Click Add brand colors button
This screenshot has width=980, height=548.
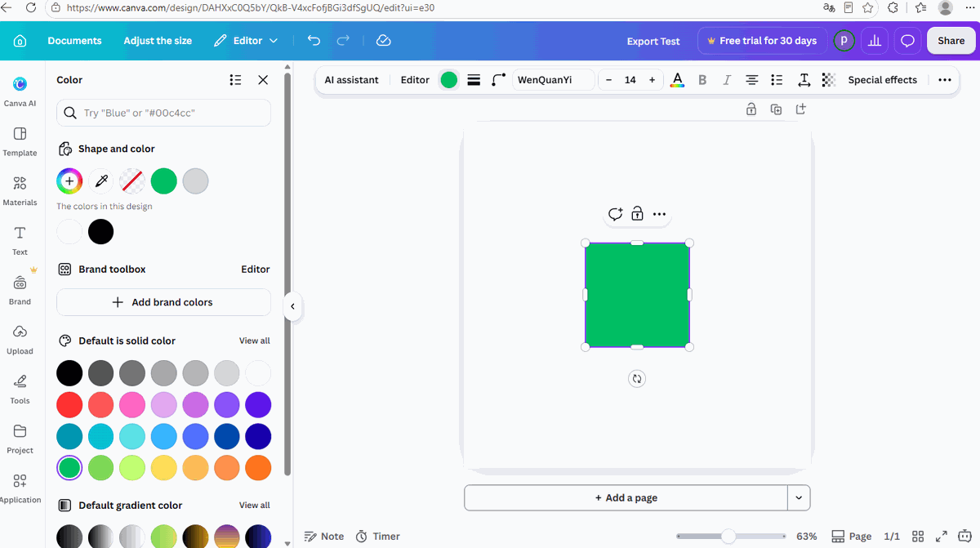click(x=163, y=302)
